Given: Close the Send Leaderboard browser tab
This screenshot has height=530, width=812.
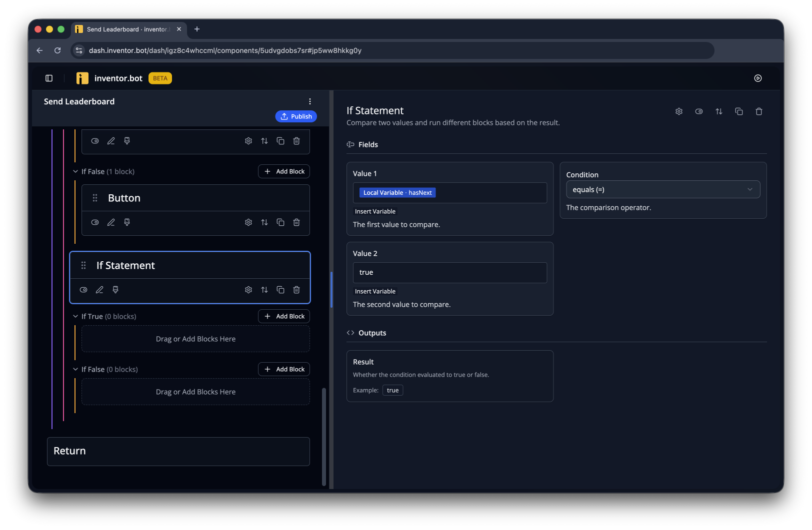Looking at the screenshot, I should [179, 29].
